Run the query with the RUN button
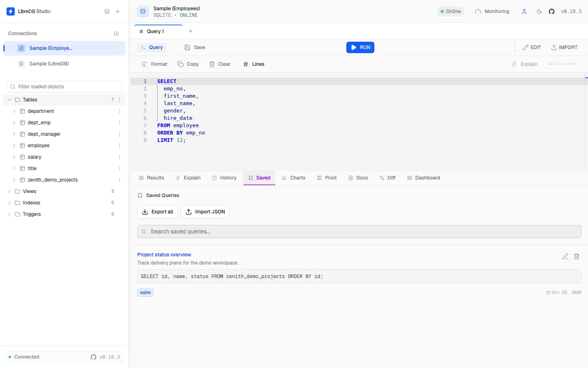The image size is (588, 368). pyautogui.click(x=360, y=47)
